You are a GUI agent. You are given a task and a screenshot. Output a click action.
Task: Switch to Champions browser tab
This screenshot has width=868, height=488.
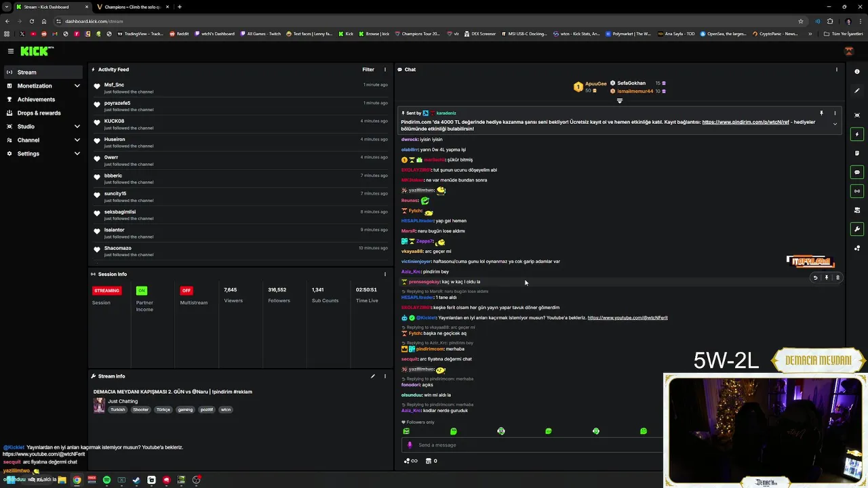click(132, 7)
